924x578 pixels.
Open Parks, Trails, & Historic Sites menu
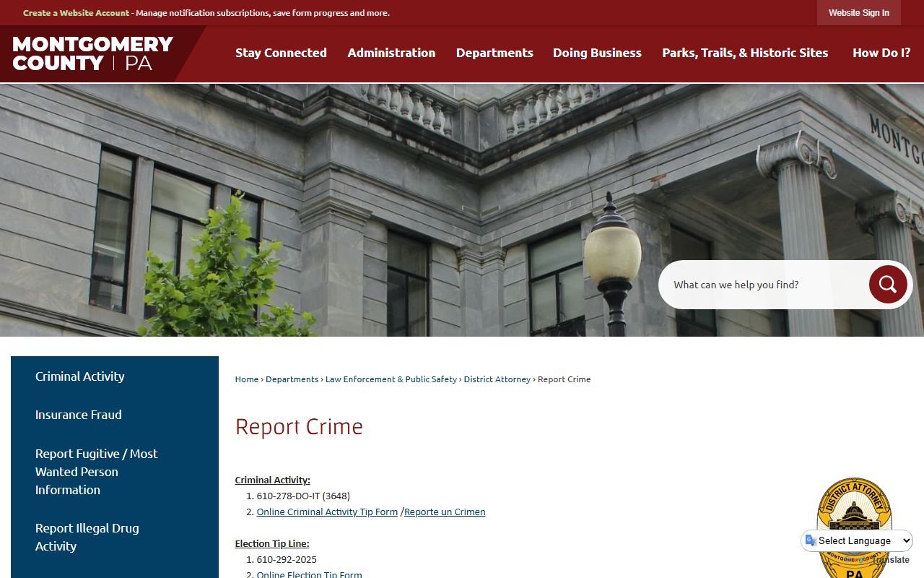[x=745, y=53]
